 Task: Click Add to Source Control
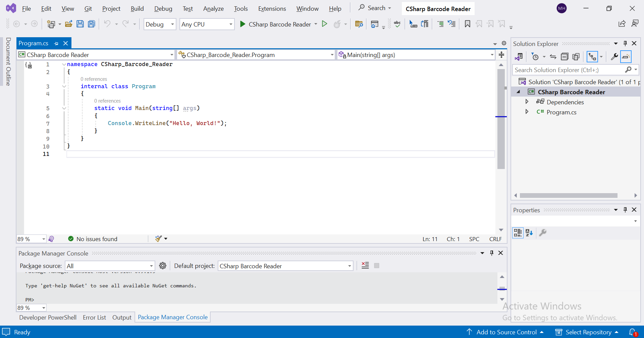(x=506, y=332)
